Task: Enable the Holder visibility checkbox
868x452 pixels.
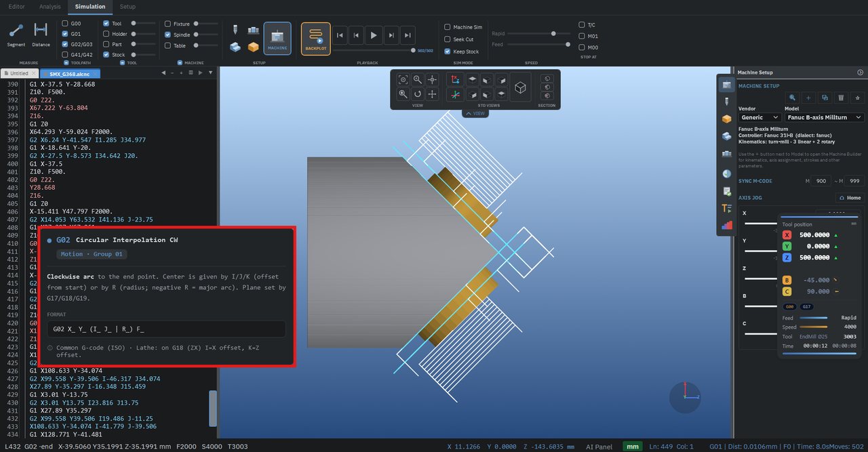Action: click(x=106, y=34)
